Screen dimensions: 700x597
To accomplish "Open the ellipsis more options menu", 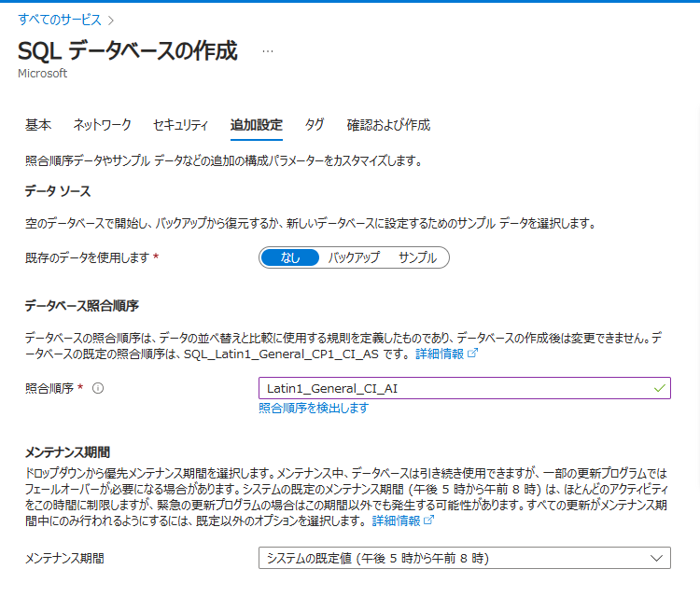I will 268,51.
